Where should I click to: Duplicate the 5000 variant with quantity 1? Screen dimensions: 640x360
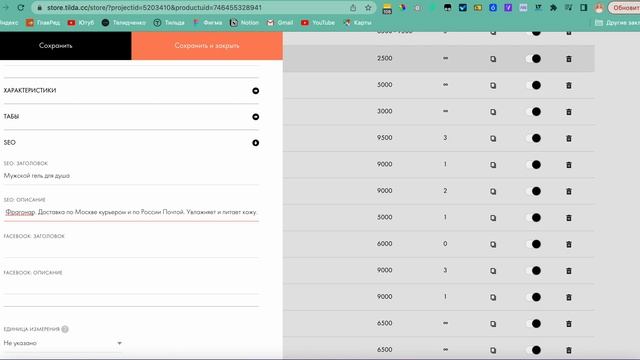[493, 218]
